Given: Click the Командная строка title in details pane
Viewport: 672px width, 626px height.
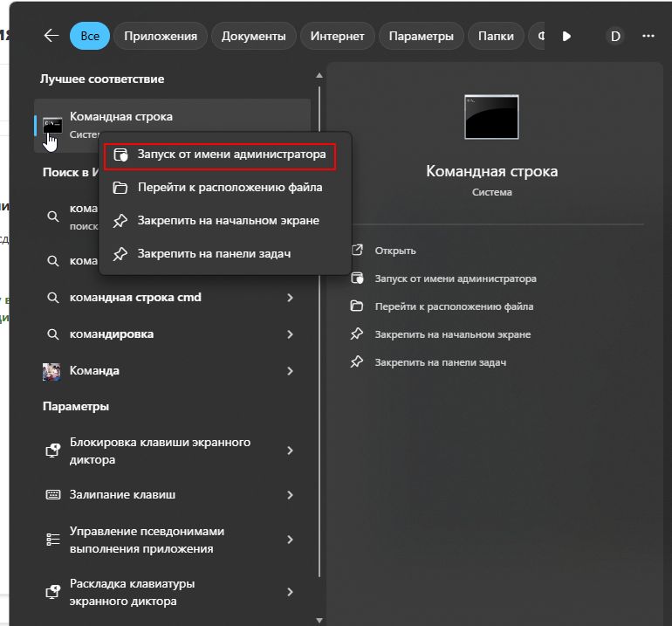Looking at the screenshot, I should pos(492,171).
